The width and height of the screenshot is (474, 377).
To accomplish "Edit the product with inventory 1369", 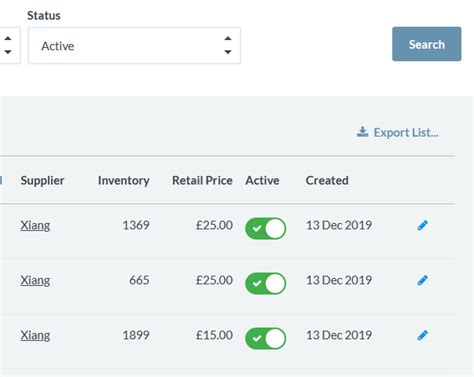I will tap(422, 225).
